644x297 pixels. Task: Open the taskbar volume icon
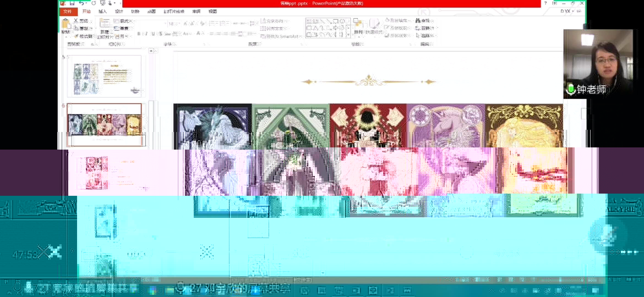pos(503,290)
